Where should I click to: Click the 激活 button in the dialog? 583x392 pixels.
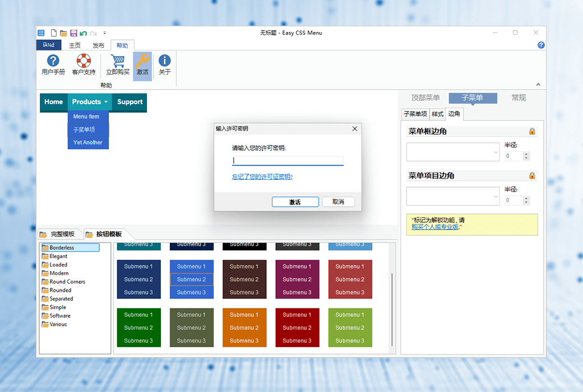click(x=295, y=202)
